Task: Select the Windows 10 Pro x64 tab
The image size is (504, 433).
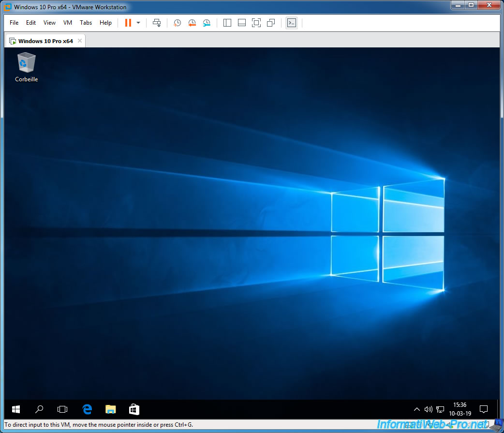Action: [x=45, y=41]
